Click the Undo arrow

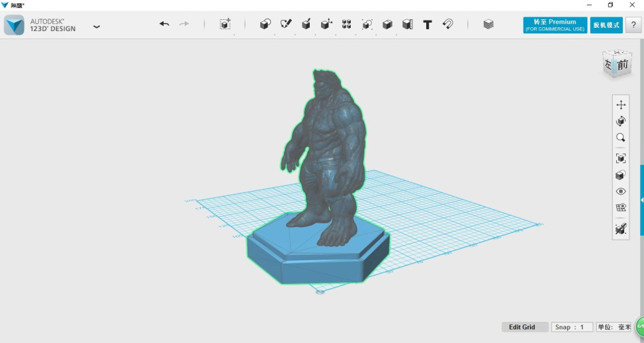coord(164,24)
